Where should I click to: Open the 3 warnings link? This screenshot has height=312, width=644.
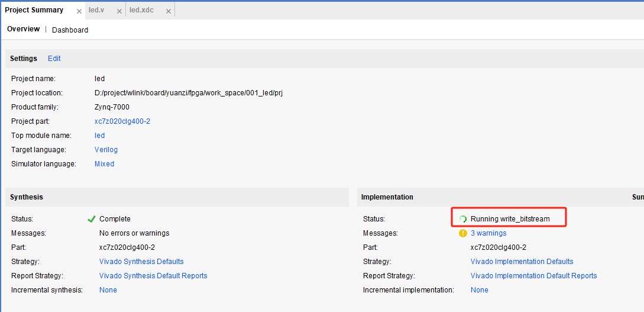tap(488, 233)
